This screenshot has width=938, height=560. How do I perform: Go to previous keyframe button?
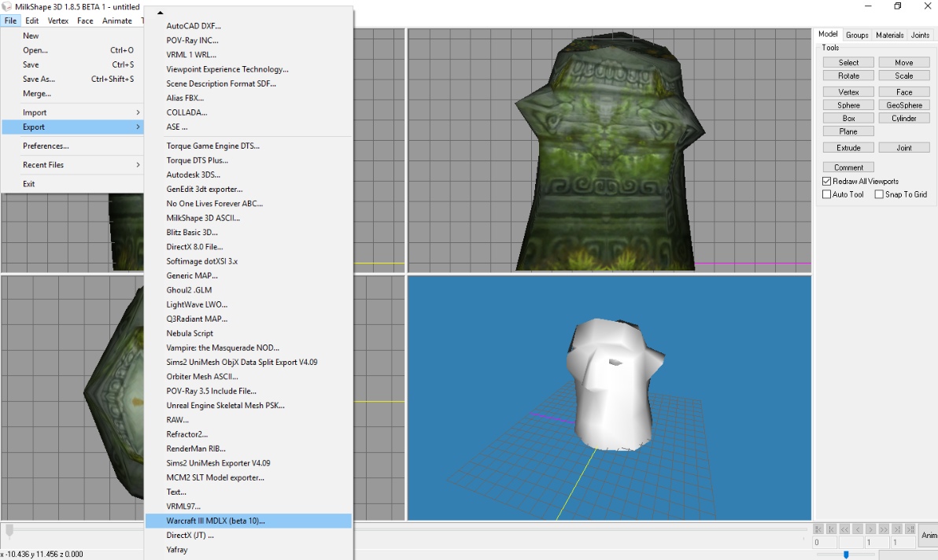click(831, 529)
